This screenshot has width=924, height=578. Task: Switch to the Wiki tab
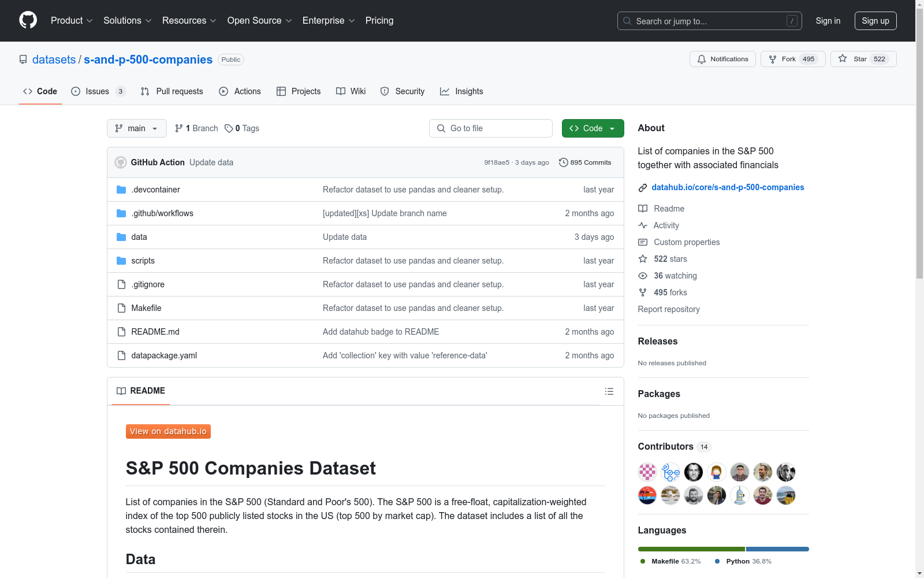pos(351,91)
